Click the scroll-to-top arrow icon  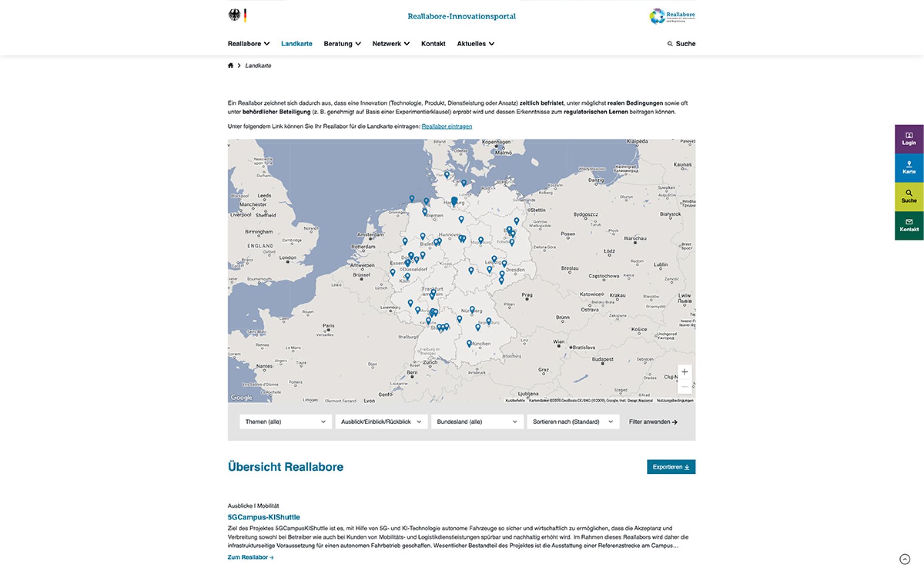pos(904,559)
